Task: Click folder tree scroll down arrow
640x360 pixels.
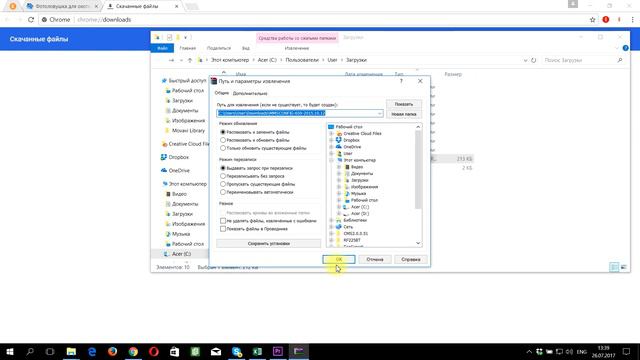Action: [x=418, y=243]
